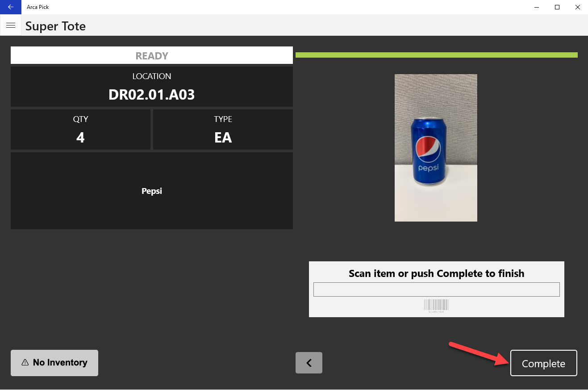Click the READY status banner
This screenshot has height=390, width=588.
(152, 55)
